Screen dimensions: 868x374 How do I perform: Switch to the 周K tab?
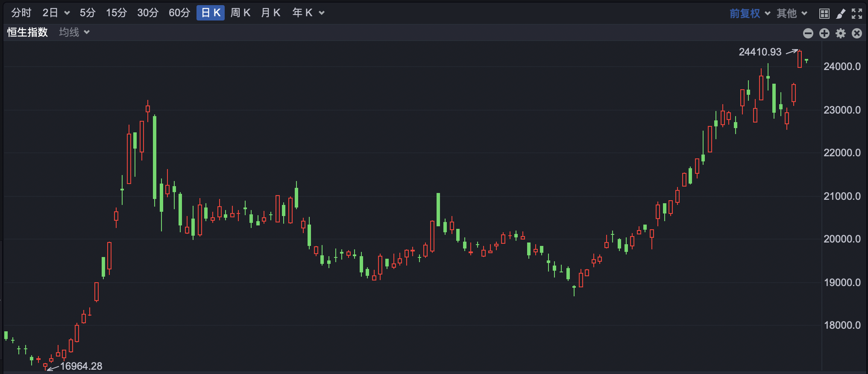[240, 13]
